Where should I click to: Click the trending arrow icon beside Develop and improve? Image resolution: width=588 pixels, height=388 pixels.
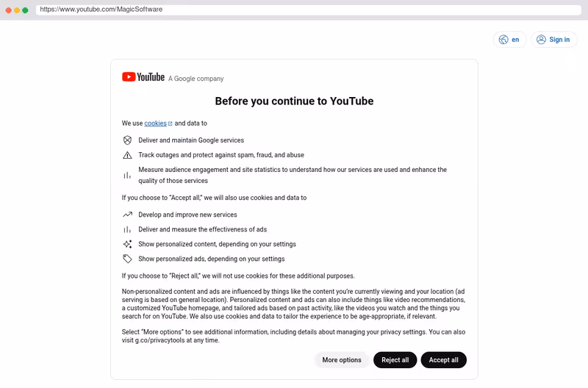(127, 215)
